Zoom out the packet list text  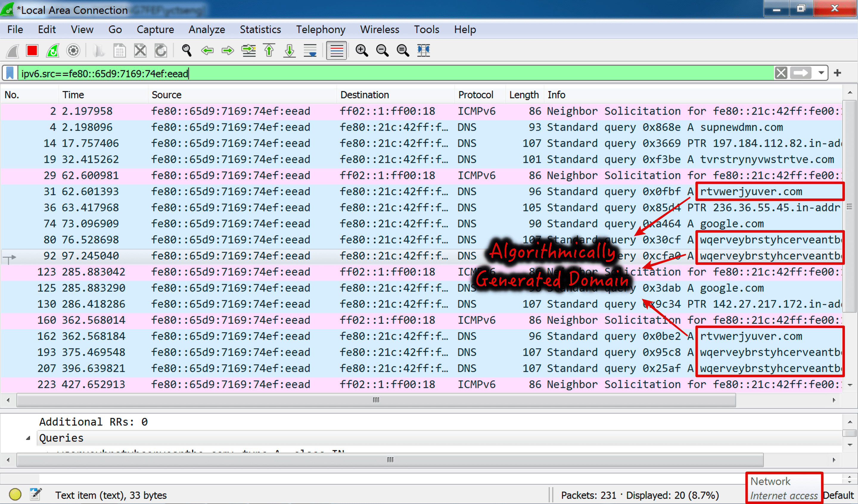pos(382,50)
